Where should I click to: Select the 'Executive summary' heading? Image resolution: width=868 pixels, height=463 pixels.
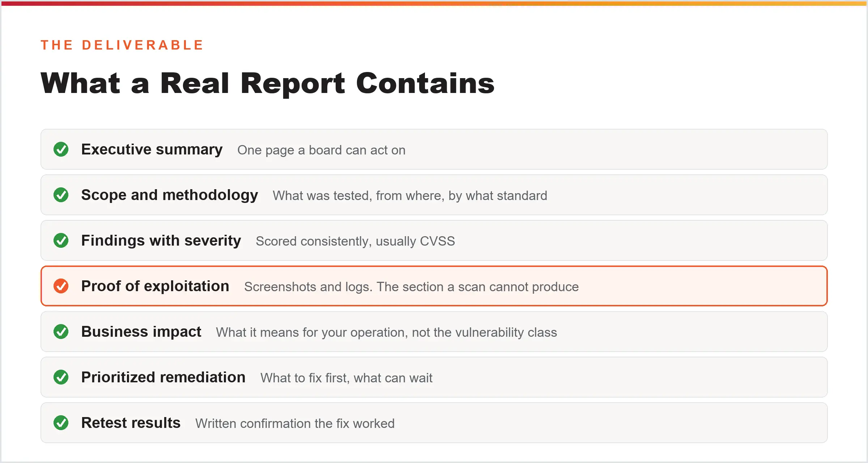click(152, 150)
